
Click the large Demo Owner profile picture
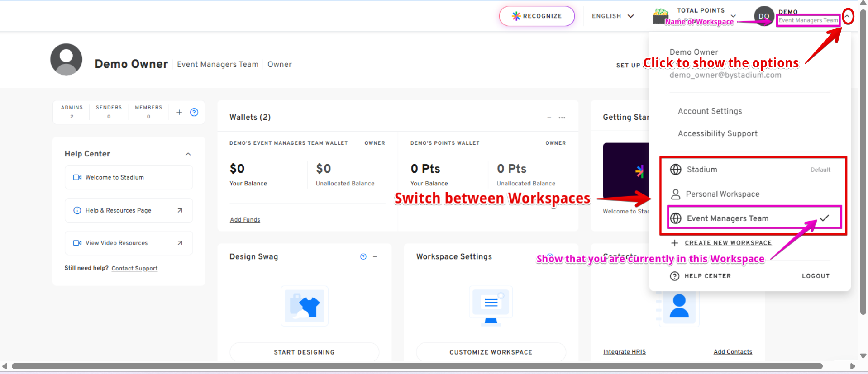tap(66, 60)
